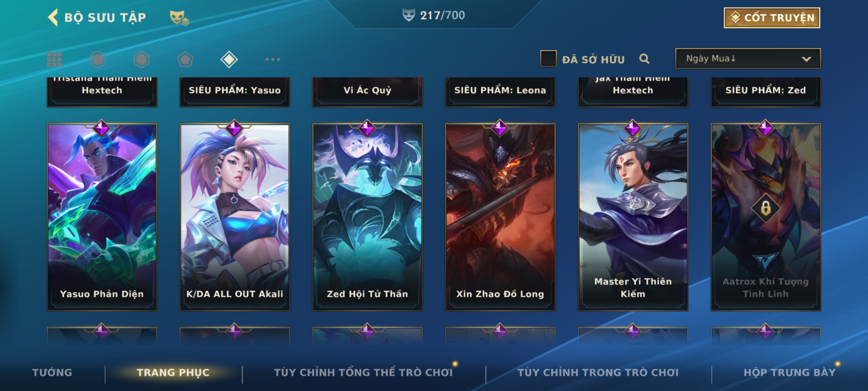Select the Xin Zhao Đồ Long skin
Viewport: 868px width, 391px height.
point(500,217)
